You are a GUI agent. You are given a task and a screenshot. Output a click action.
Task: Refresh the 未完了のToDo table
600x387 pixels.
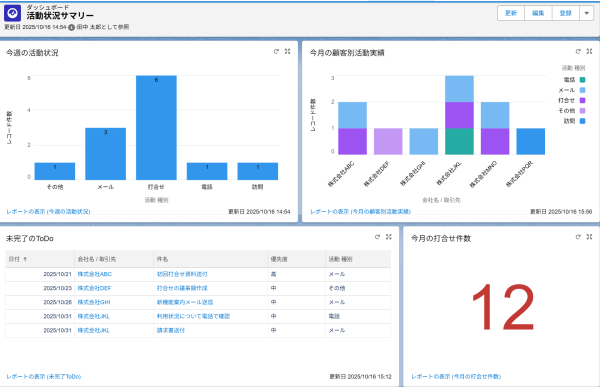point(377,237)
